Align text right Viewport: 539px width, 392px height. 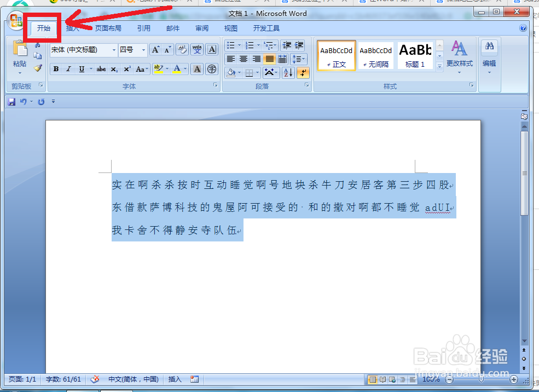(x=257, y=59)
